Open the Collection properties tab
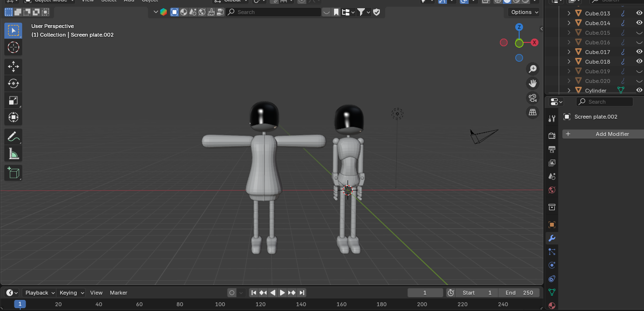 [x=552, y=207]
